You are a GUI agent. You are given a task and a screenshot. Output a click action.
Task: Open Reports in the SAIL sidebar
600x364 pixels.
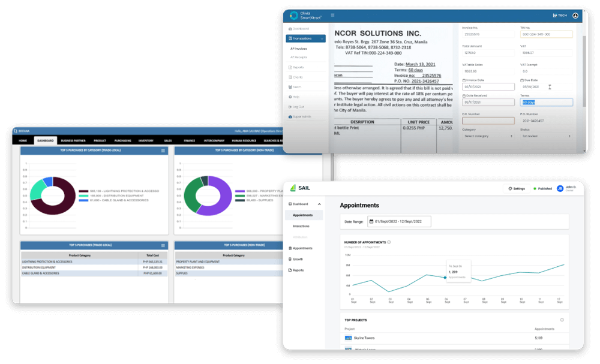tap(296, 270)
